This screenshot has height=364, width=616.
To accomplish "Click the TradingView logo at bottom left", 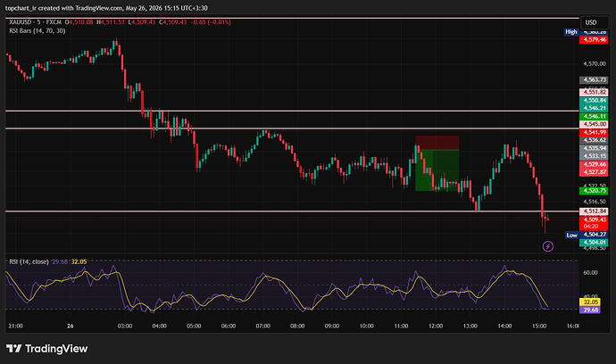I will point(46,348).
